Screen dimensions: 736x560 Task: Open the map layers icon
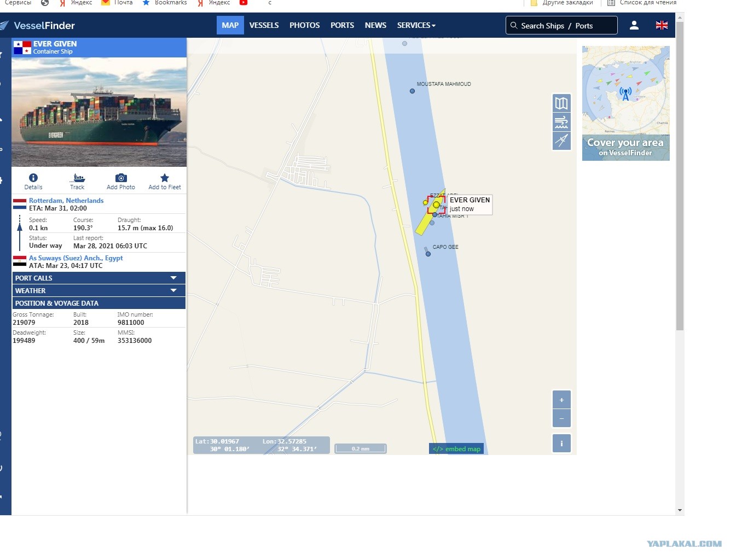(x=561, y=103)
